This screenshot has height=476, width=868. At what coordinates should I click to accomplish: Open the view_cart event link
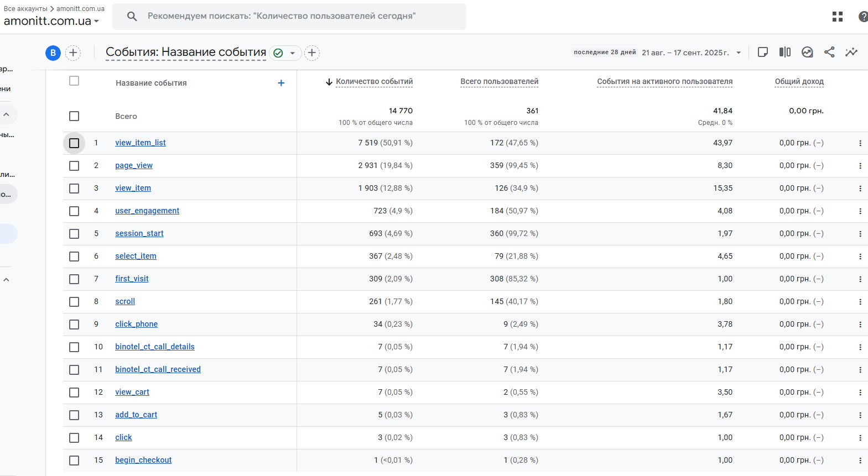[x=132, y=392]
